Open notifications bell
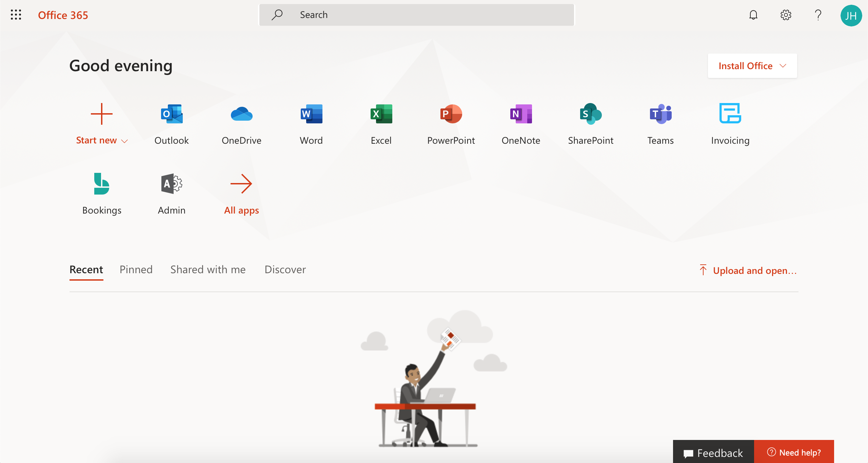Screen dimensions: 868x463 (753, 15)
